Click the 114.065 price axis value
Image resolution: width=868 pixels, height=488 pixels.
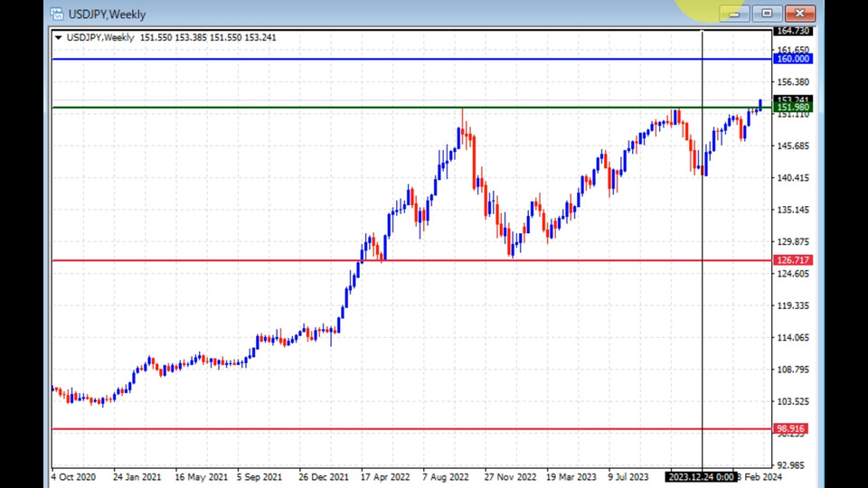tap(793, 337)
